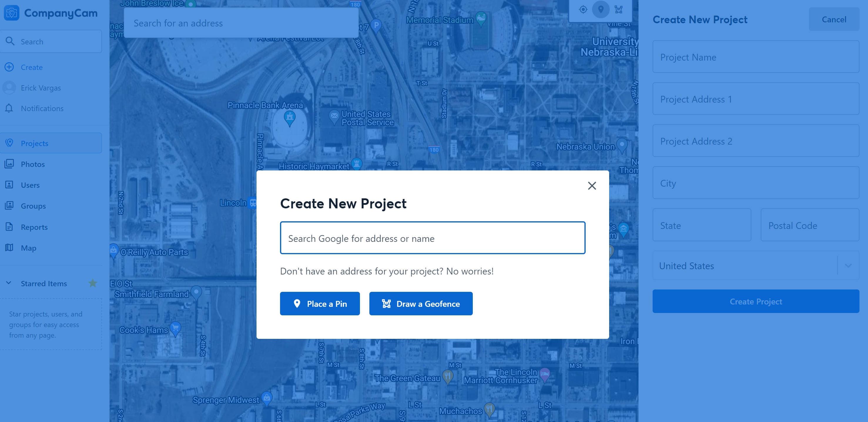The width and height of the screenshot is (868, 422).
Task: Toggle the Starred Items star icon
Action: 93,283
